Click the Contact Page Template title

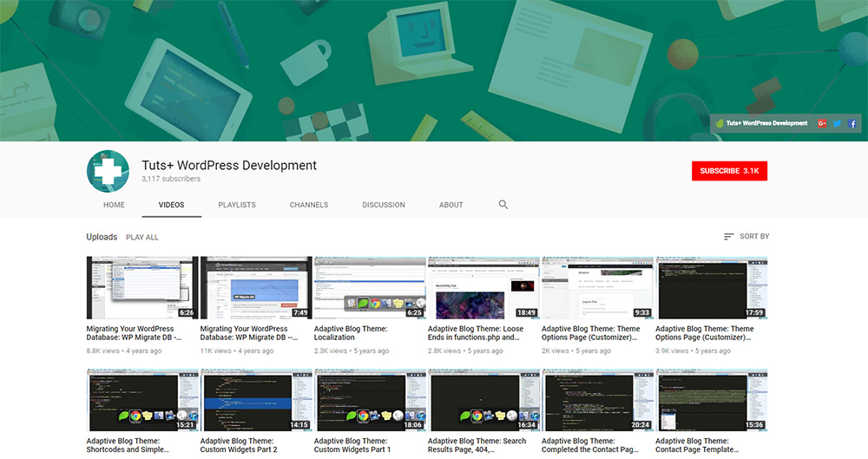pyautogui.click(x=698, y=445)
